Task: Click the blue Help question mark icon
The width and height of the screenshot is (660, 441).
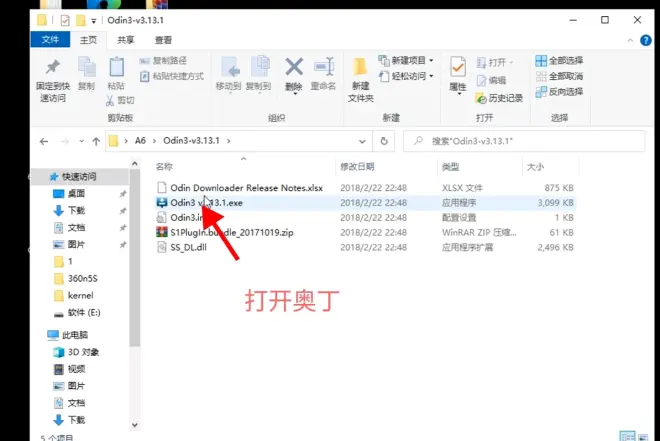Action: click(x=646, y=40)
